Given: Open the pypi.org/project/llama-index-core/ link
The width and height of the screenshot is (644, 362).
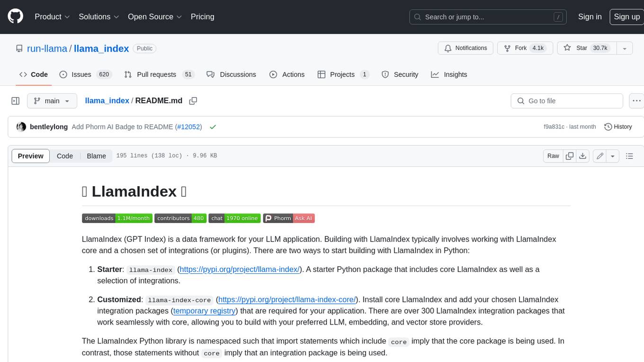Looking at the screenshot, I should click(x=287, y=300).
